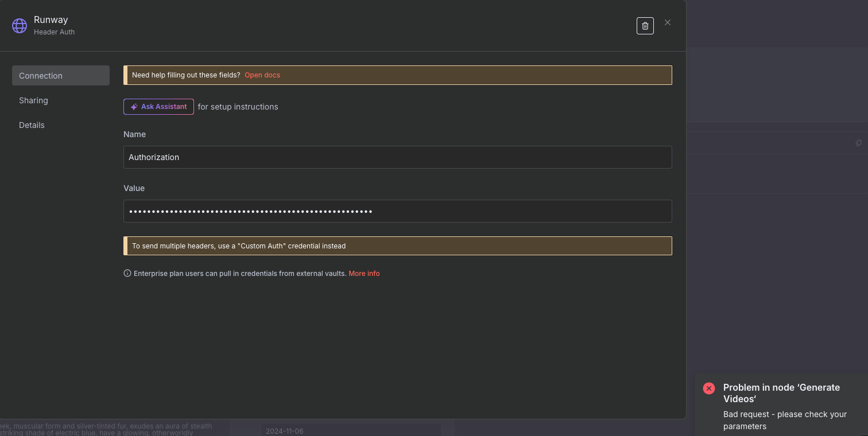
Task: Open docs from the help banner
Action: tap(262, 75)
